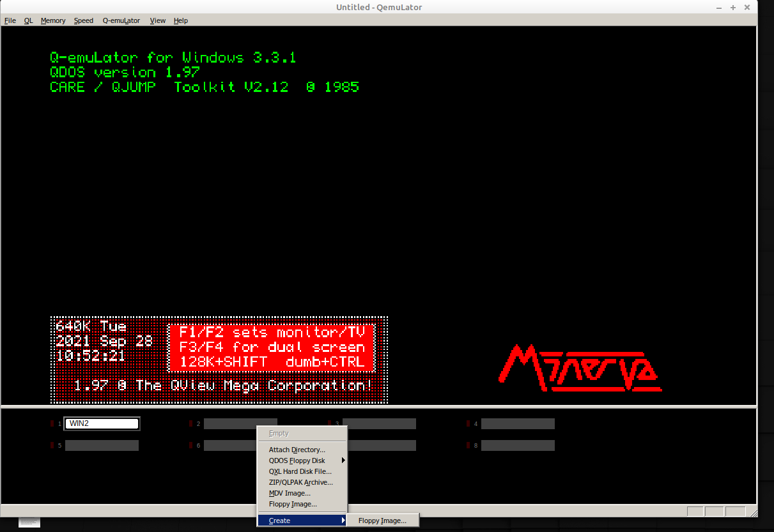This screenshot has height=532, width=774.
Task: Choose Attach Directory... from context menu
Action: pos(302,450)
